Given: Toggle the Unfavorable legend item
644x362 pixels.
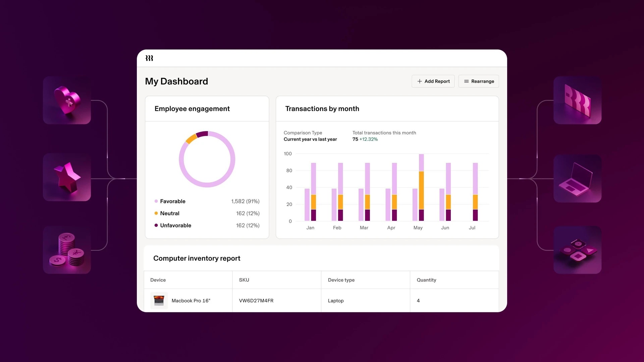Looking at the screenshot, I should coord(175,226).
